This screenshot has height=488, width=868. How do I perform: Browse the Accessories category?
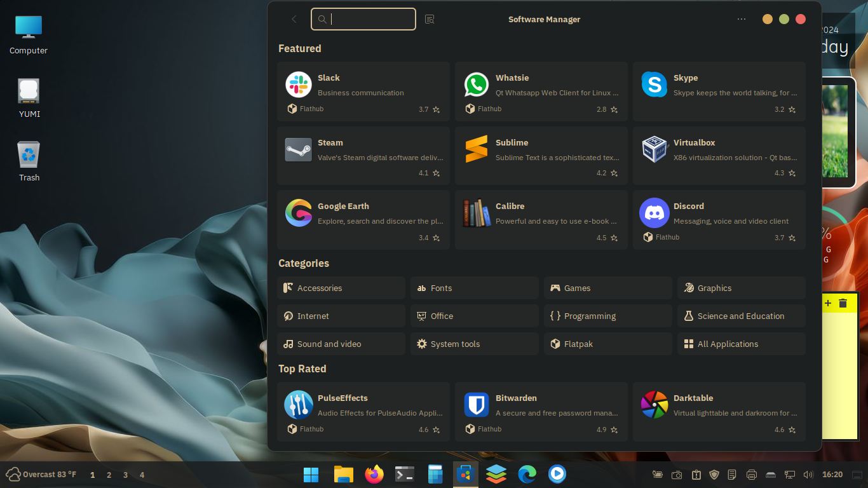(341, 288)
